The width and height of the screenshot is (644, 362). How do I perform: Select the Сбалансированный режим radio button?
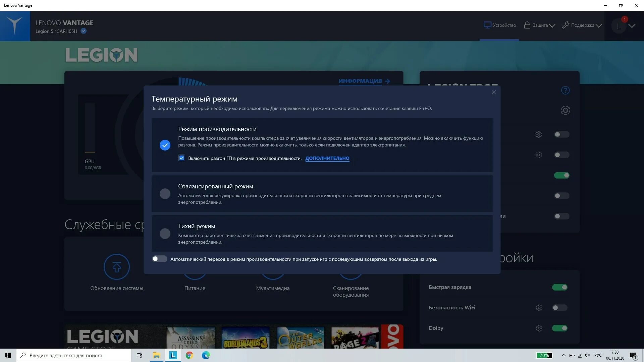point(165,194)
